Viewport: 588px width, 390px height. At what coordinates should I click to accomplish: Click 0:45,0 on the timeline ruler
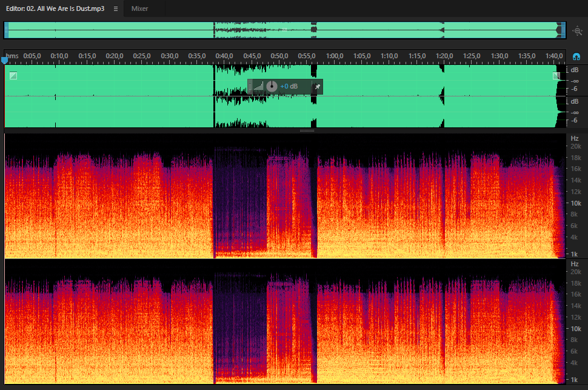[x=252, y=56]
